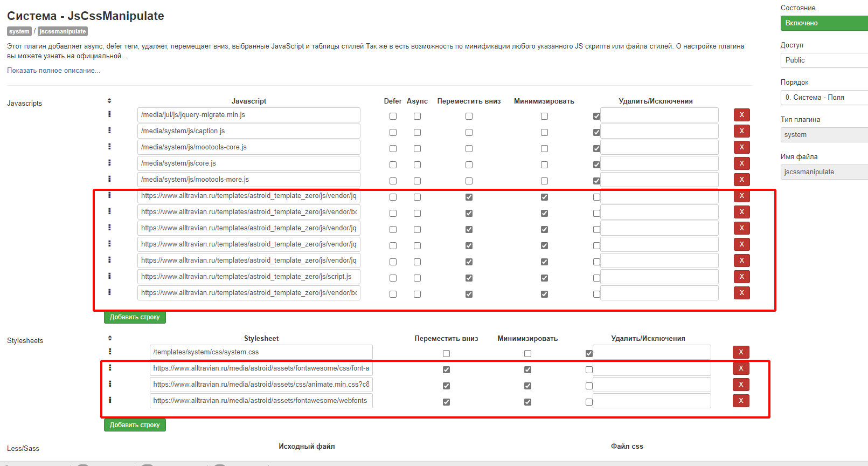This screenshot has height=466, width=868.
Task: Toggle Defer for jquery-migrate.min.js
Action: [393, 116]
